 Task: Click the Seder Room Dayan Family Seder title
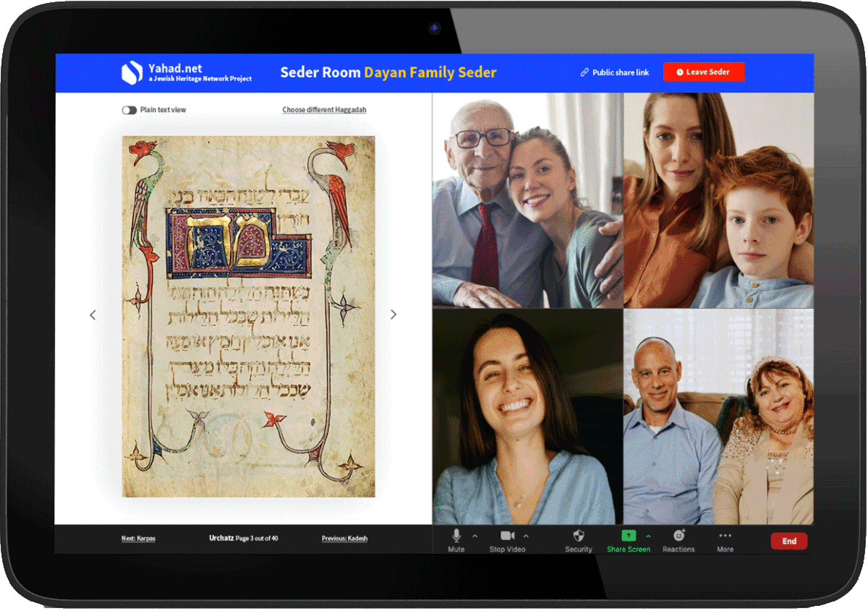coord(388,72)
